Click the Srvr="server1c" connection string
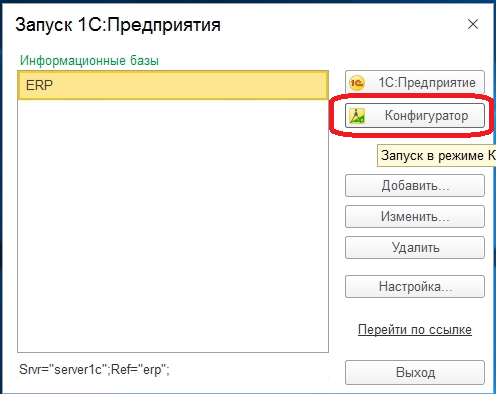Viewport: 496px width, 394px height. click(x=94, y=369)
